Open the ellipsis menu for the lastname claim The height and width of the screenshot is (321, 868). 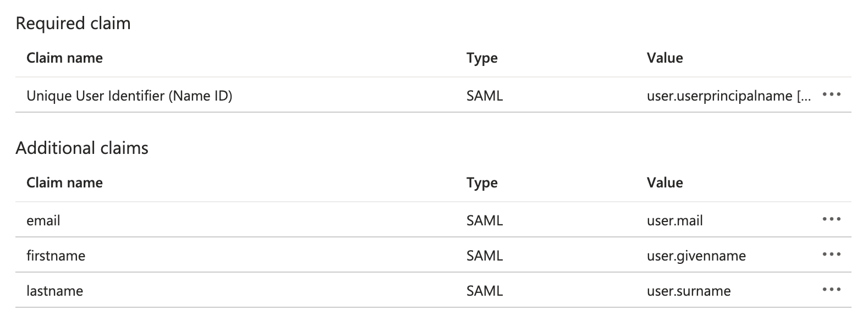click(x=832, y=290)
